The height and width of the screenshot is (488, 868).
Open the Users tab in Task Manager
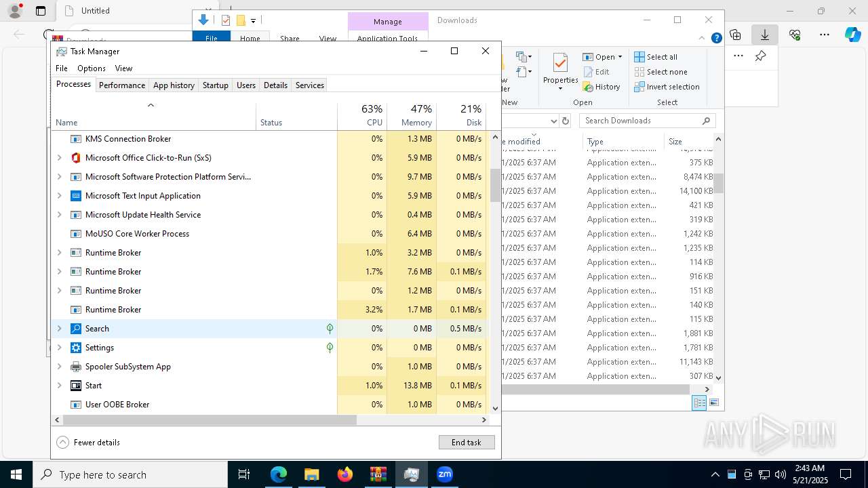tap(246, 85)
